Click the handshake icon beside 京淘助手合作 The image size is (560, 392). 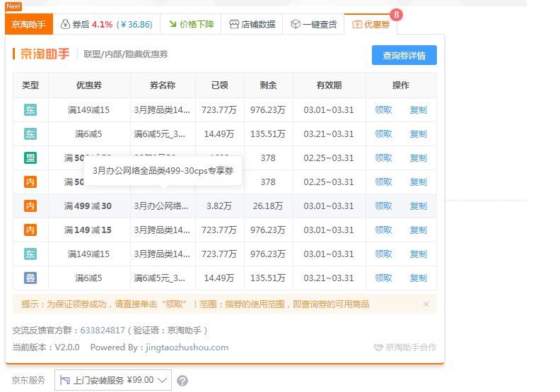click(x=378, y=347)
